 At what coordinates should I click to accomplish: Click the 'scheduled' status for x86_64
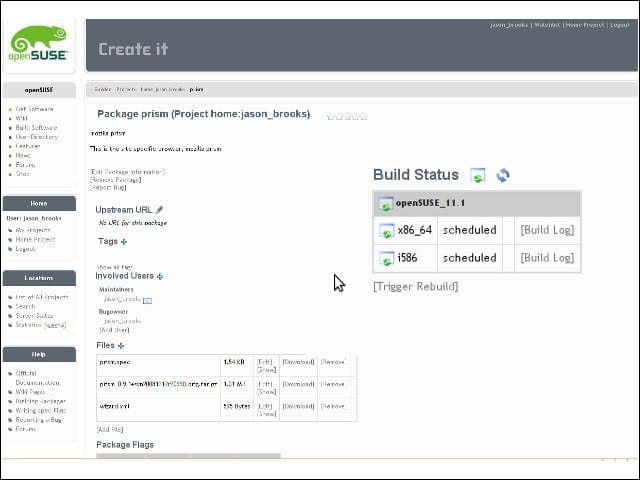coord(470,230)
